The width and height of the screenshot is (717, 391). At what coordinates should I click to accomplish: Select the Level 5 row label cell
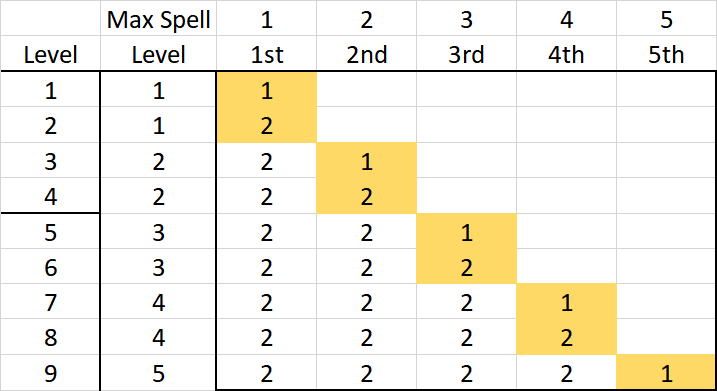point(50,231)
